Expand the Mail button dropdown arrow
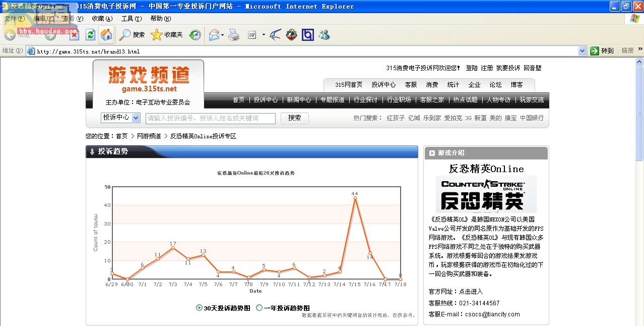Image resolution: width=644 pixels, height=326 pixels. pyautogui.click(x=222, y=35)
